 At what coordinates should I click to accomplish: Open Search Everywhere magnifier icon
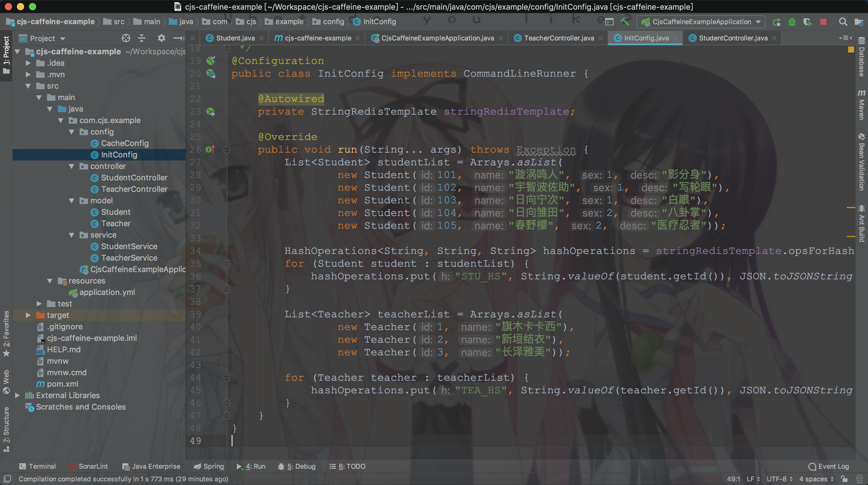(x=843, y=22)
